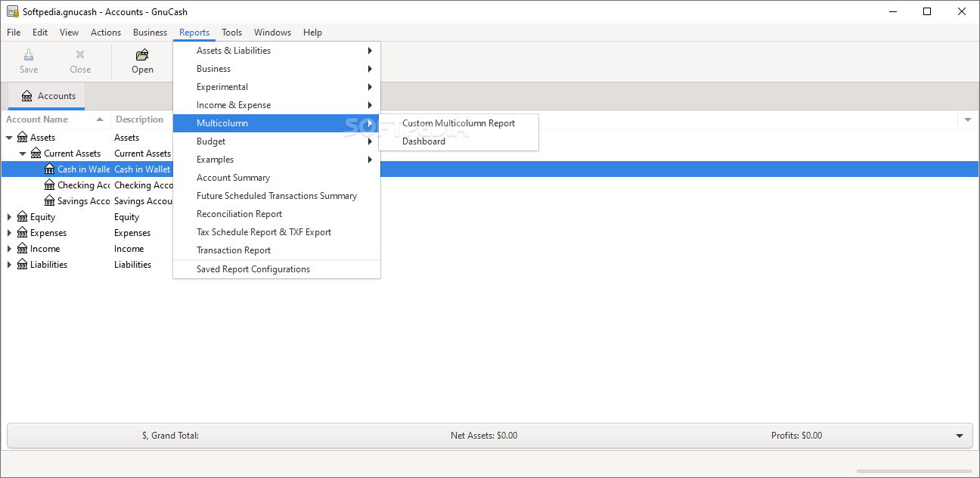Open the Budget reports submenu
This screenshot has width=980, height=478.
click(277, 141)
